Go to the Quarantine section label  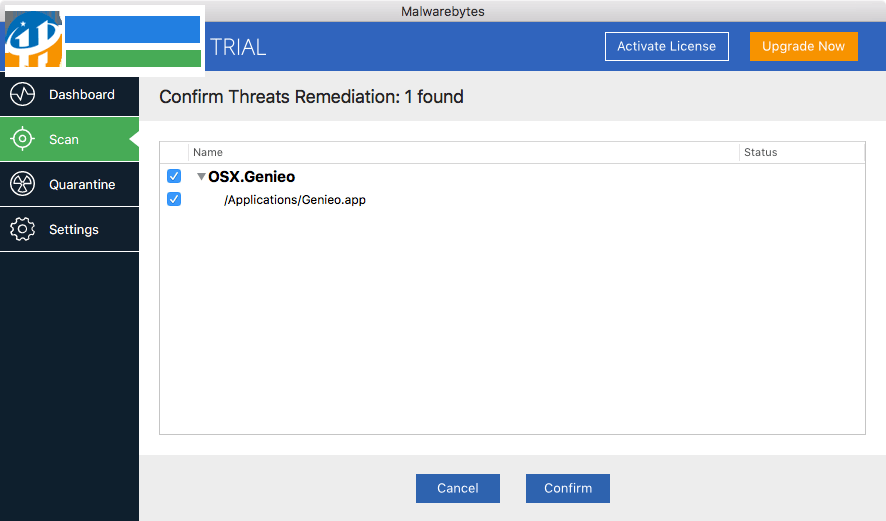82,185
